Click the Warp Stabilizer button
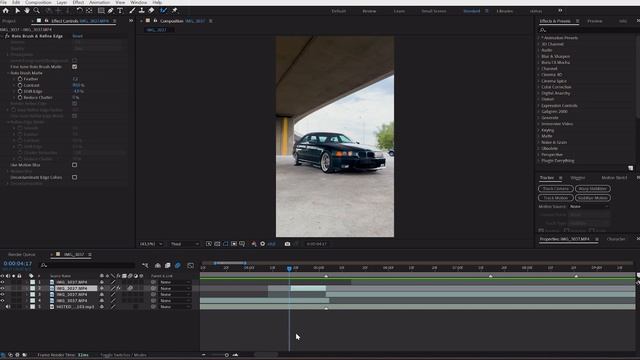This screenshot has width=640, height=360. [593, 189]
